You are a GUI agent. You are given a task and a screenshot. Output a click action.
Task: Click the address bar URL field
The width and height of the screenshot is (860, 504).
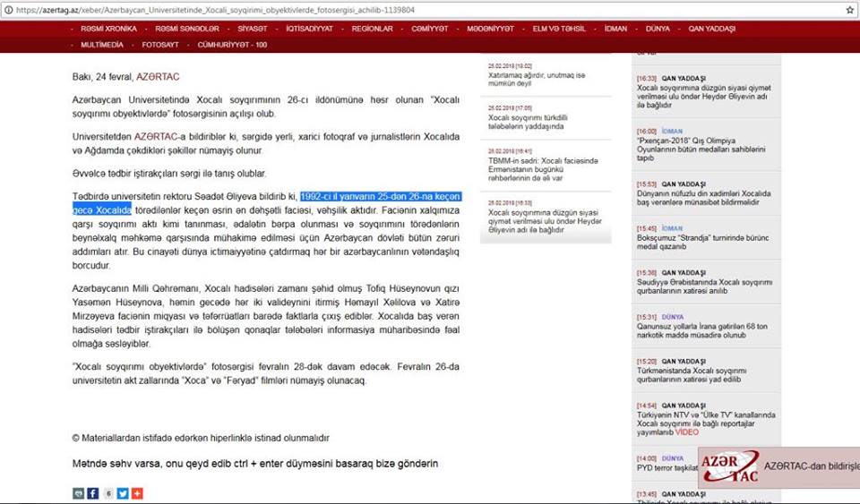428,10
